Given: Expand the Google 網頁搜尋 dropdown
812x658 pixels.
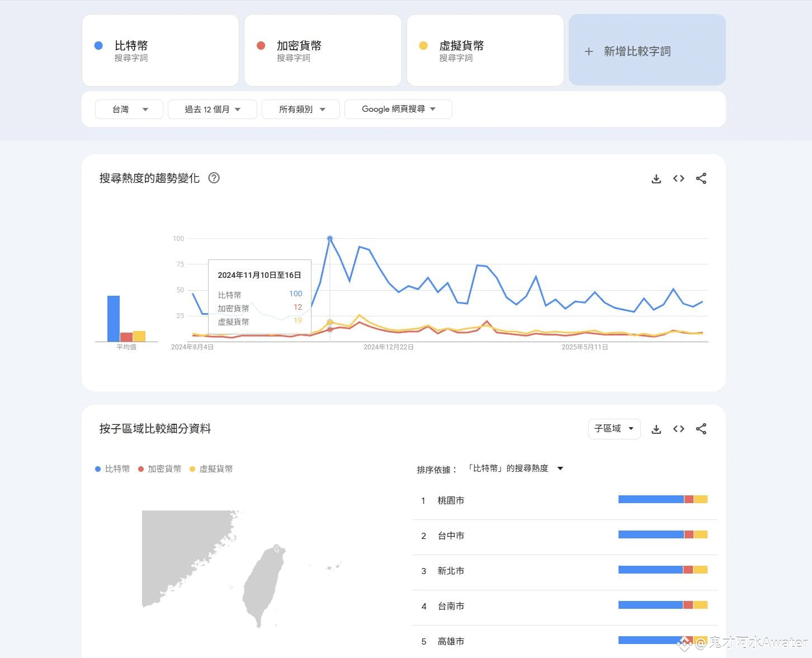Looking at the screenshot, I should click(398, 110).
